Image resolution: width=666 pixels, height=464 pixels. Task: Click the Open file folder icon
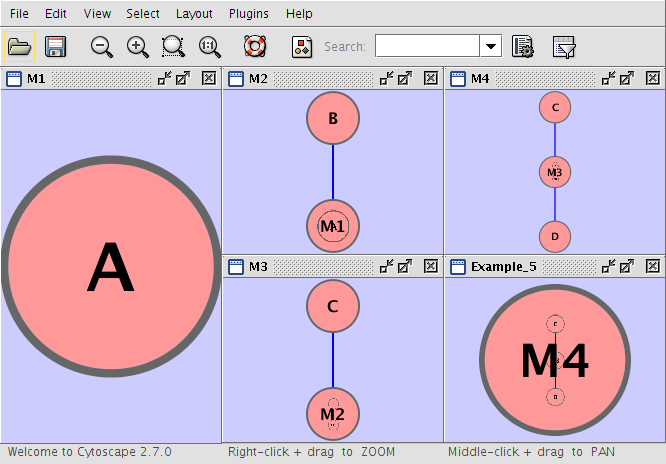click(x=19, y=47)
